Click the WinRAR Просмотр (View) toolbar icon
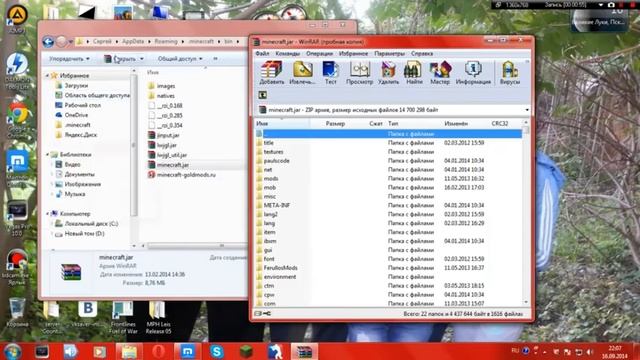Screen dimensions: 640x360 click(x=360, y=73)
